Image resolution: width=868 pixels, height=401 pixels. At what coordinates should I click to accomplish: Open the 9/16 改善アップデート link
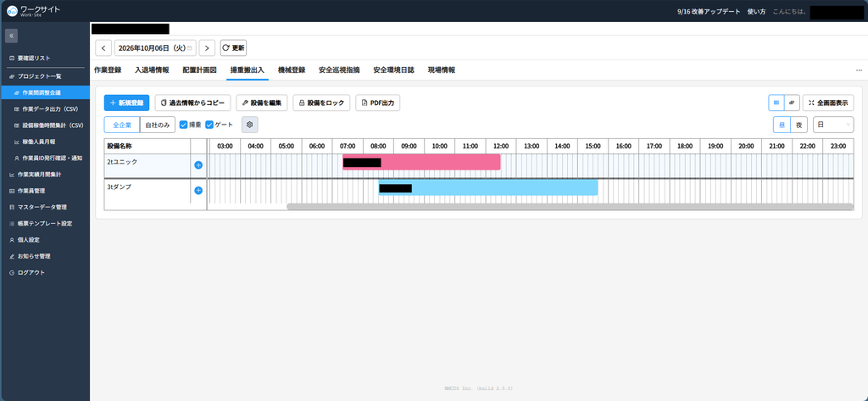(709, 11)
